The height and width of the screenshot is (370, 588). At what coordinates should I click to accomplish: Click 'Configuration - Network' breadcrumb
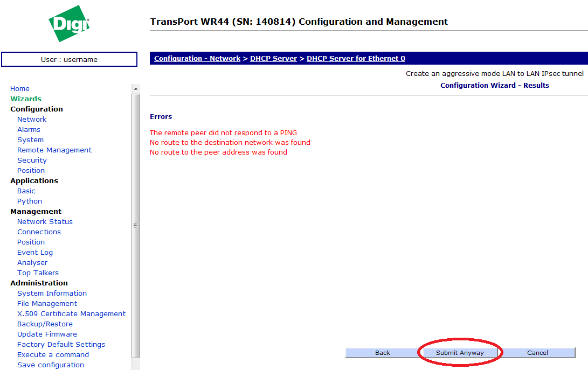pos(197,59)
